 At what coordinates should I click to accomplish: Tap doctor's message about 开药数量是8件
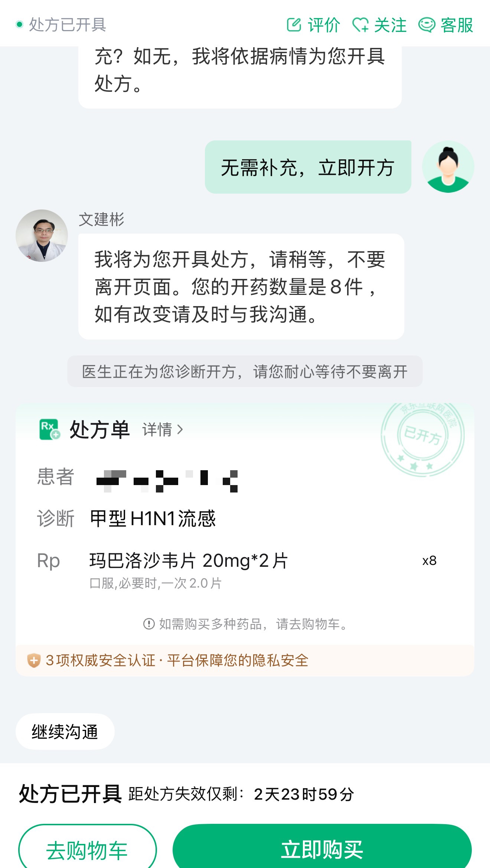pyautogui.click(x=241, y=286)
